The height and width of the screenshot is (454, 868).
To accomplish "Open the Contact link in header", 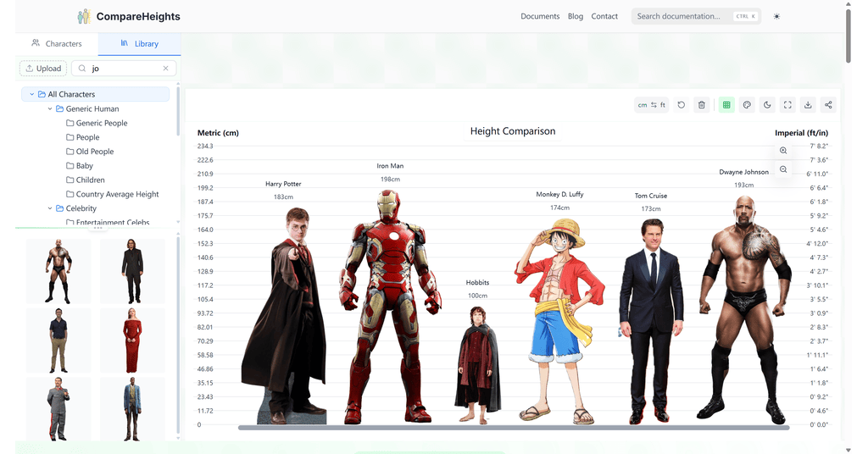I will [x=604, y=16].
